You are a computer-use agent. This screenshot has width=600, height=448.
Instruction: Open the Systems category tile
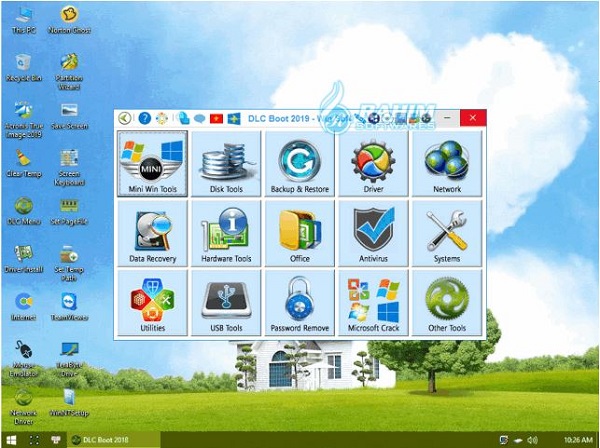click(x=447, y=233)
